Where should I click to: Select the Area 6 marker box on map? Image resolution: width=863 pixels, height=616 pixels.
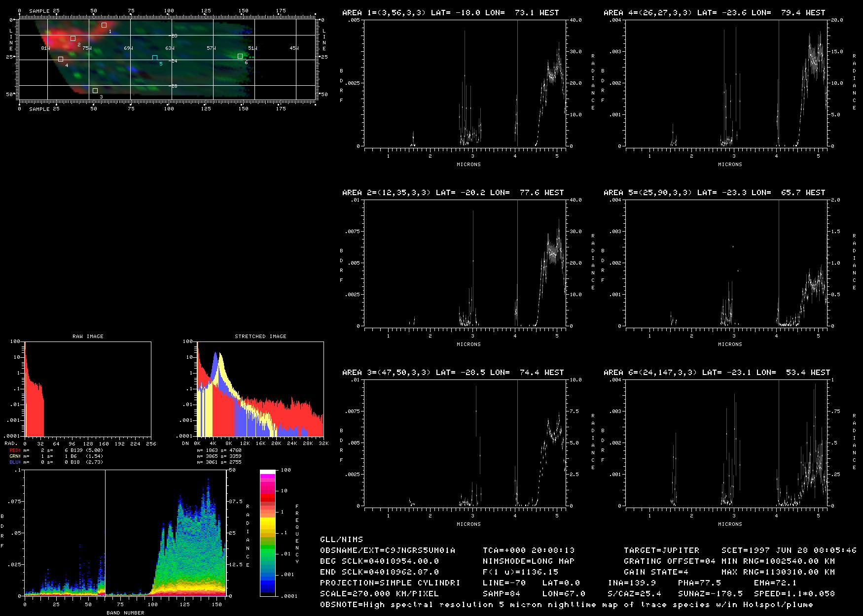[x=240, y=56]
